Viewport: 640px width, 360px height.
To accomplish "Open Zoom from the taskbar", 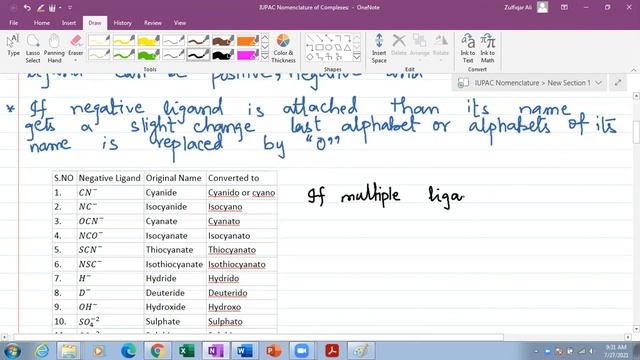I will (x=302, y=351).
